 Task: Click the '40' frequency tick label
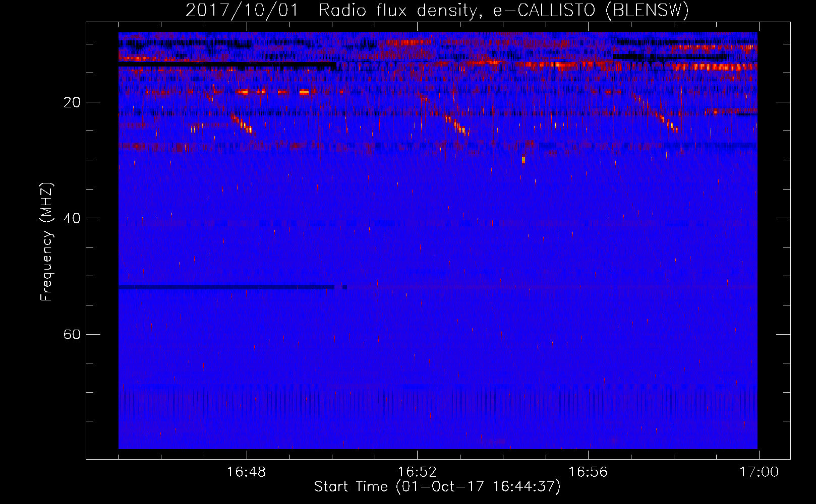(72, 218)
